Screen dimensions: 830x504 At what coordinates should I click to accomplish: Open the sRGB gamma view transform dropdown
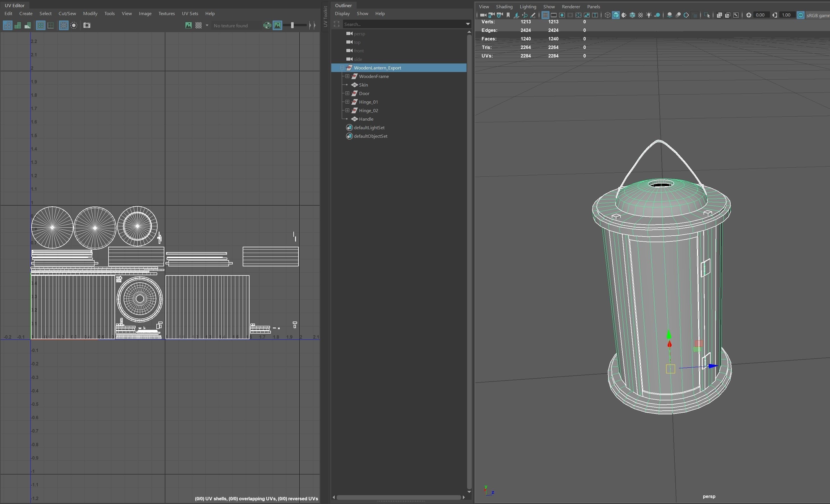tap(818, 15)
